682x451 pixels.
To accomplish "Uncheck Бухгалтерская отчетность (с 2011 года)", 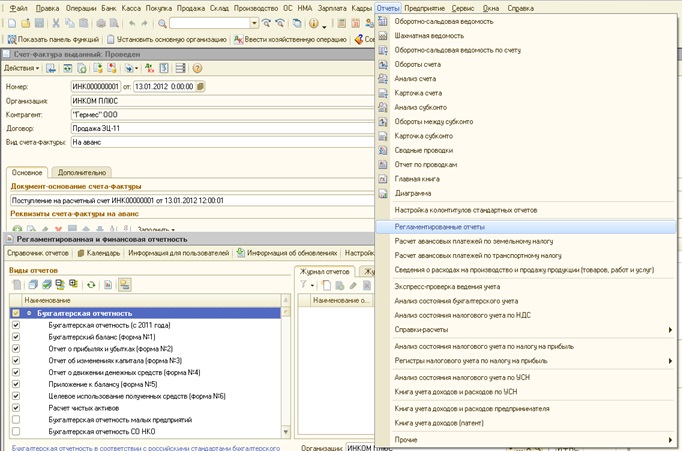I will point(16,325).
